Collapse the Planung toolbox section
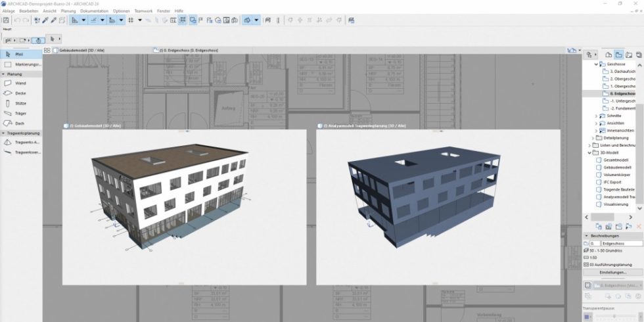Viewport: 644px width, 322px height. (3, 74)
